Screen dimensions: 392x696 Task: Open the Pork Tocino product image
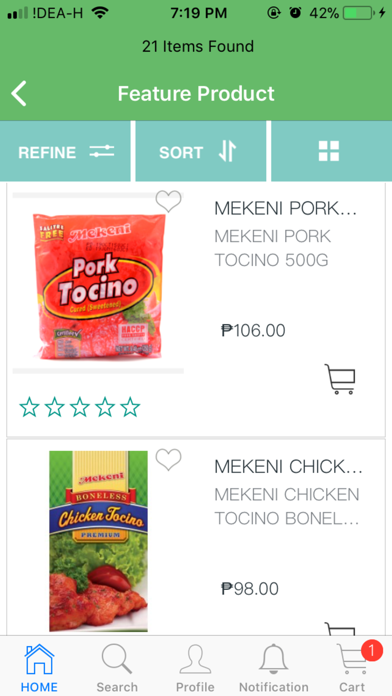(x=98, y=283)
